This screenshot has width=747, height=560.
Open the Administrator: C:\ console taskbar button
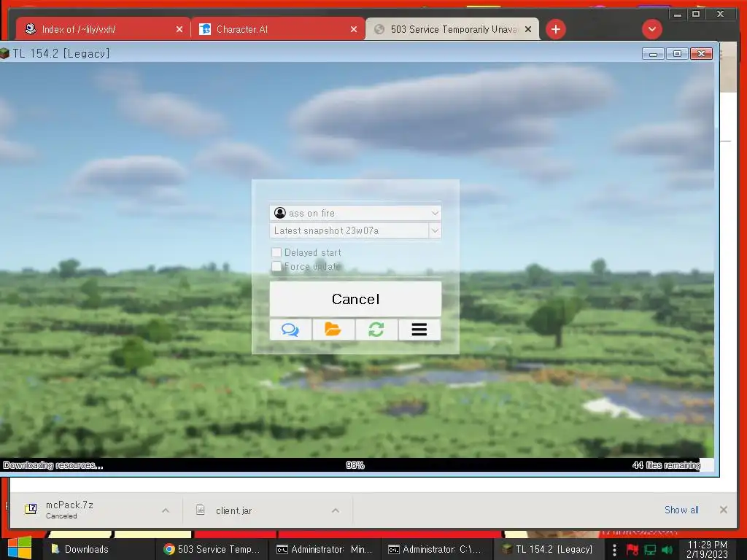coord(436,549)
